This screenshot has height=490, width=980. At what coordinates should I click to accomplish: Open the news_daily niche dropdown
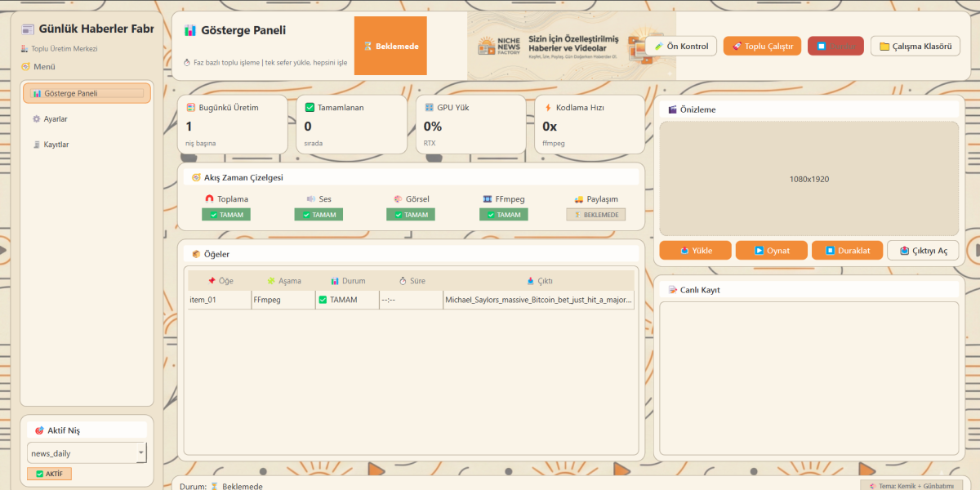[x=140, y=453]
